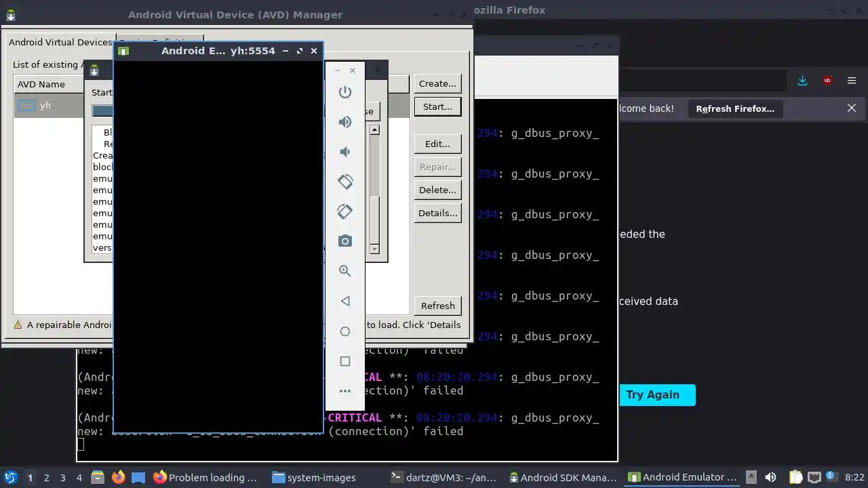Screen dimensions: 868x488
Task: Switch to workspace 1
Action: pyautogui.click(x=30, y=477)
